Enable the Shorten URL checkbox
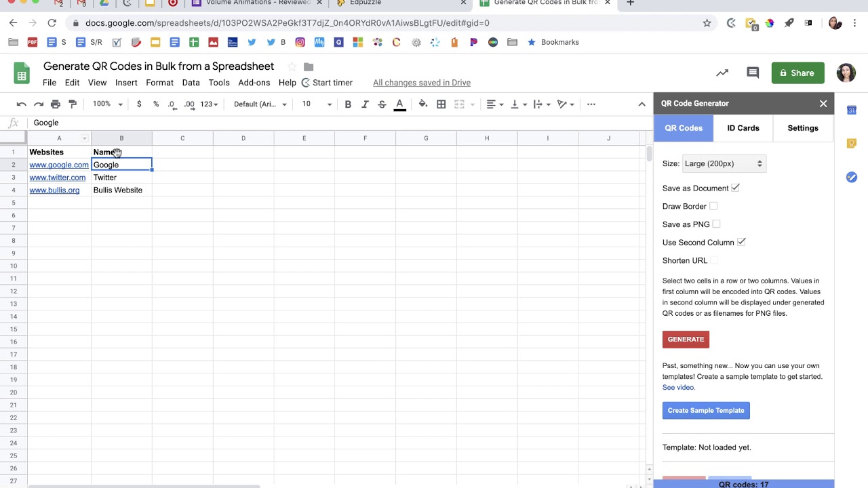 [x=713, y=260]
